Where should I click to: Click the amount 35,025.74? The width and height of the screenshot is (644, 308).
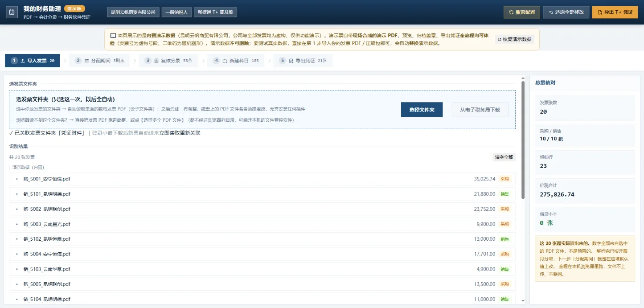point(484,179)
